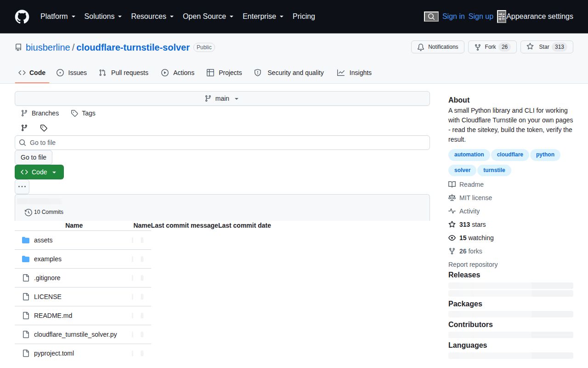Click Sign up link
The width and height of the screenshot is (588, 368).
coord(481,16)
